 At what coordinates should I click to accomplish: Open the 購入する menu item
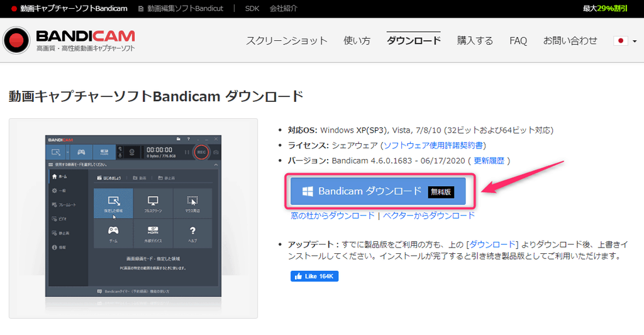tap(475, 41)
